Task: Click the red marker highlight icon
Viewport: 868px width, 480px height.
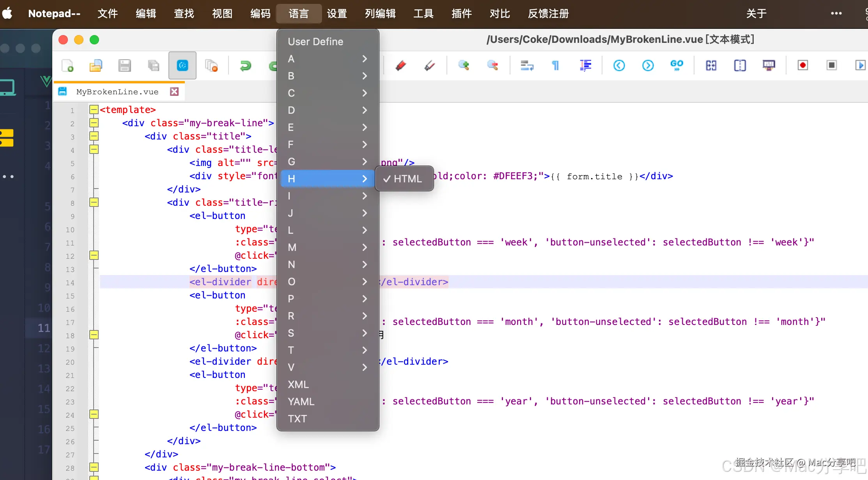Action: pos(400,65)
